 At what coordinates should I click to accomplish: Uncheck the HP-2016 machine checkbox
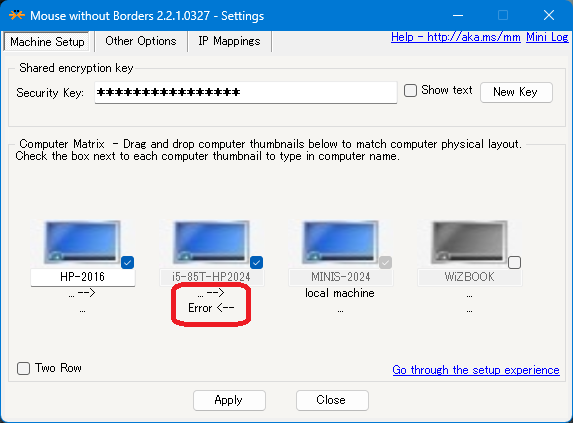click(x=128, y=262)
